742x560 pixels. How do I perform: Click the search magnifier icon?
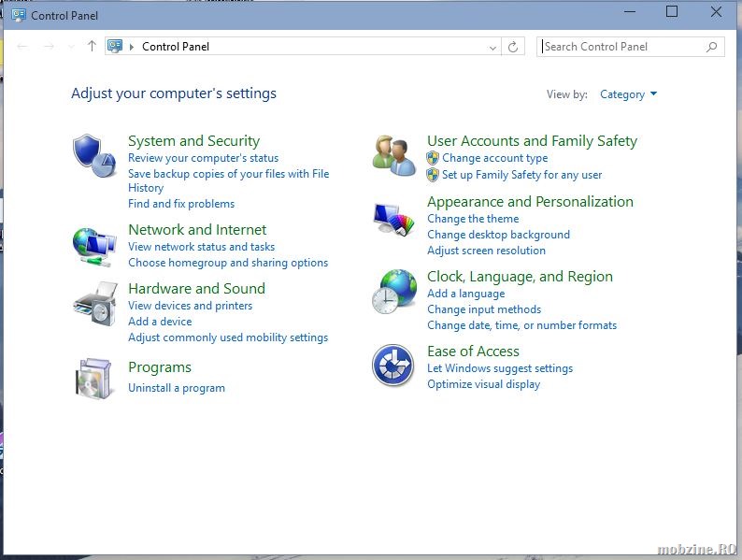(x=712, y=47)
